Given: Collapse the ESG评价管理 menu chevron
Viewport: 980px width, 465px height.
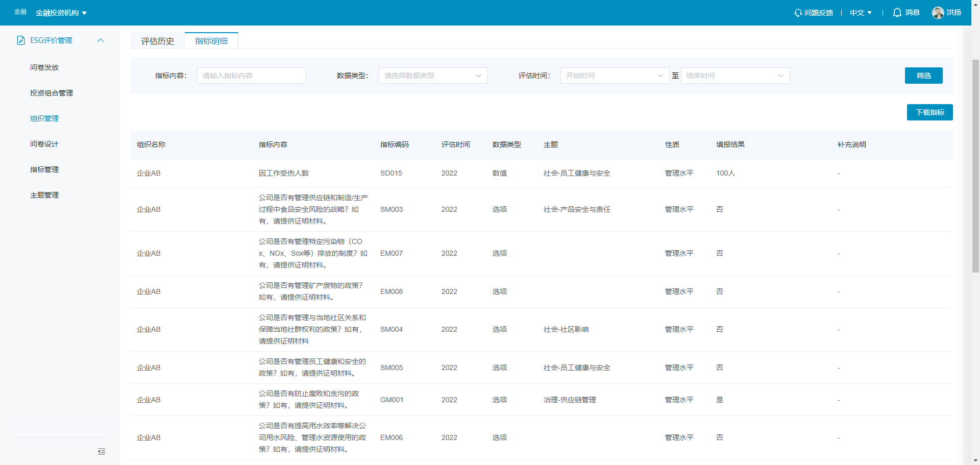Looking at the screenshot, I should pos(101,40).
